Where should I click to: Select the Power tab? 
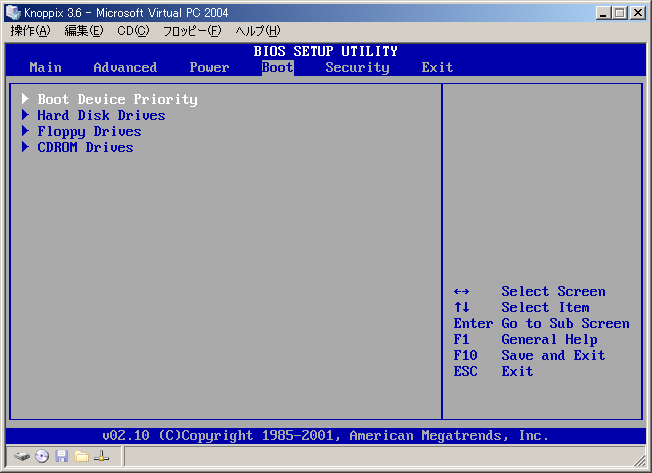pyautogui.click(x=209, y=67)
